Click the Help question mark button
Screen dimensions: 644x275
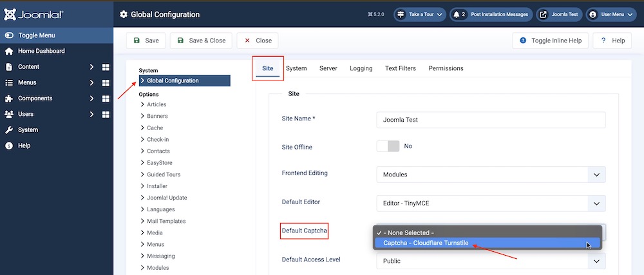pos(612,41)
